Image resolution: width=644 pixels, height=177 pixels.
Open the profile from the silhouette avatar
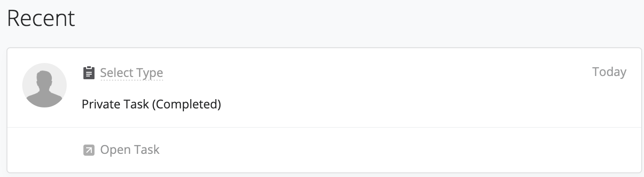44,85
